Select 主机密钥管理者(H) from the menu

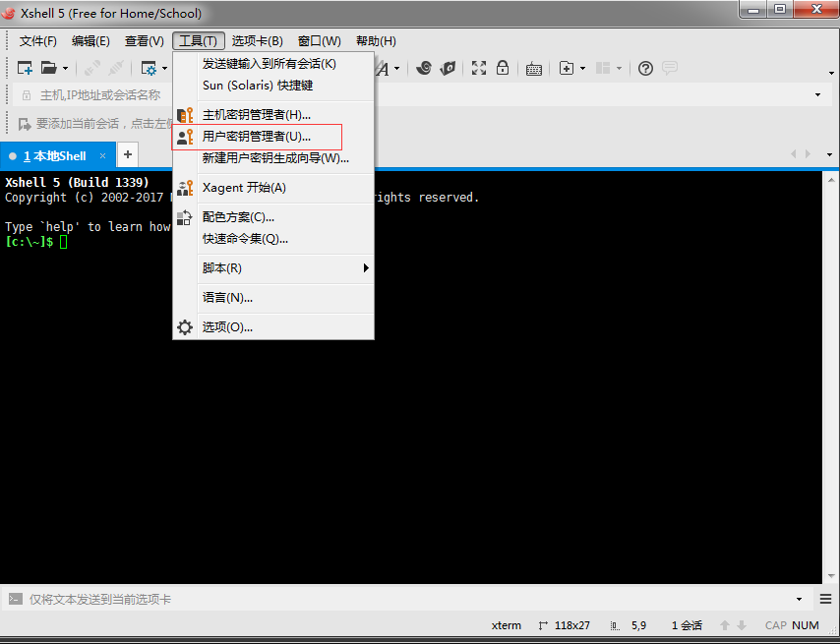(257, 115)
